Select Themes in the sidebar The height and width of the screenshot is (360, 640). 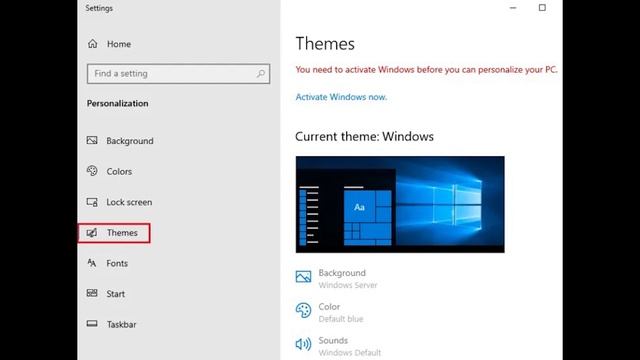tap(114, 233)
